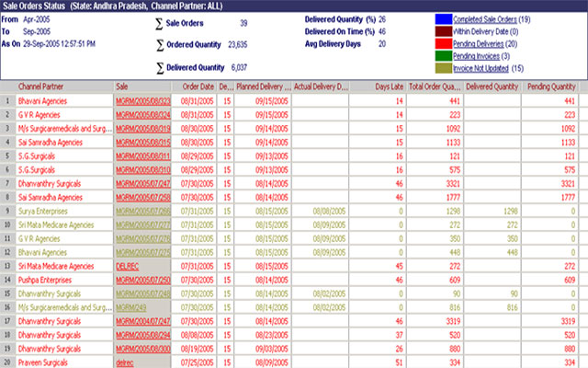
Task: Open sale order MGRM/2005/08/319
Action: [143, 129]
